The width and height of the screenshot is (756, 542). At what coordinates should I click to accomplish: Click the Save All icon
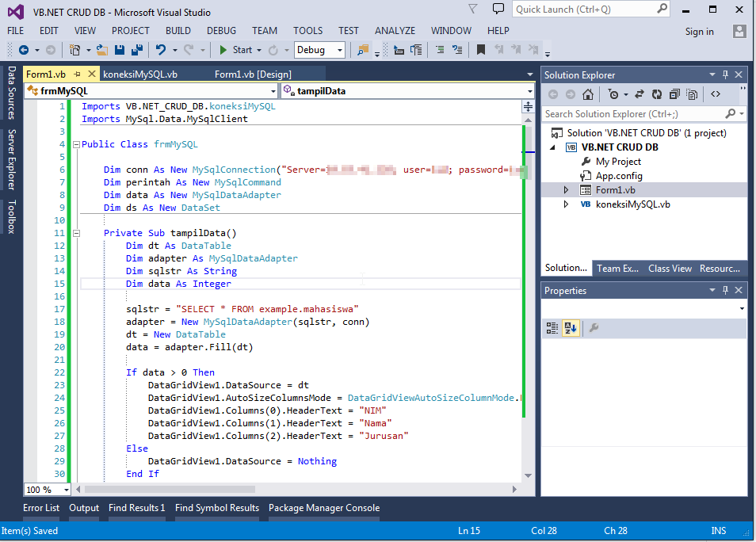tap(137, 50)
